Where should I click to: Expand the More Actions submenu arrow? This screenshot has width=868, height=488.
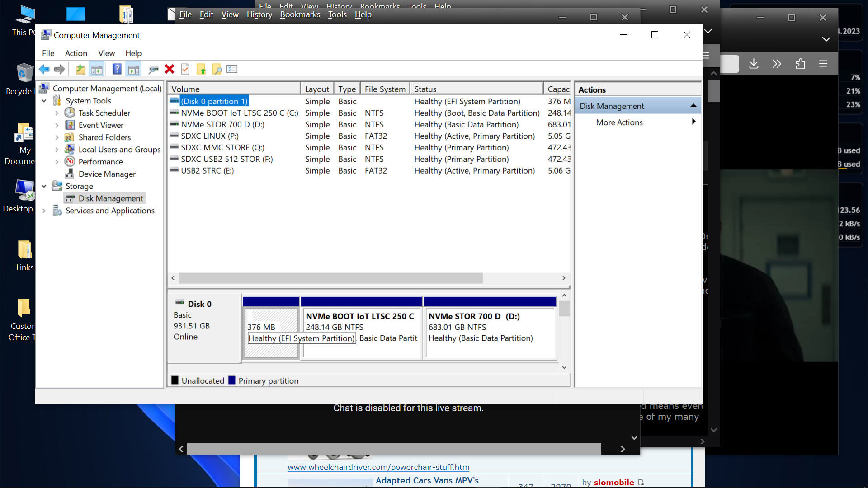tap(693, 122)
